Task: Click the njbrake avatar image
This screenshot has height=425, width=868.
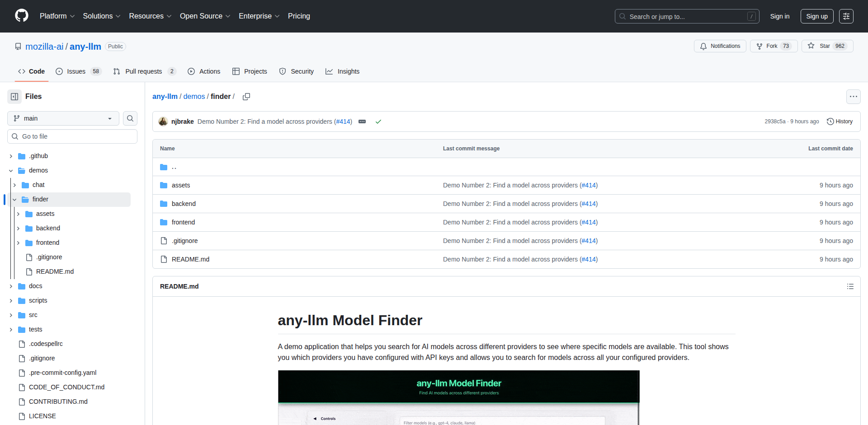Action: pyautogui.click(x=163, y=121)
